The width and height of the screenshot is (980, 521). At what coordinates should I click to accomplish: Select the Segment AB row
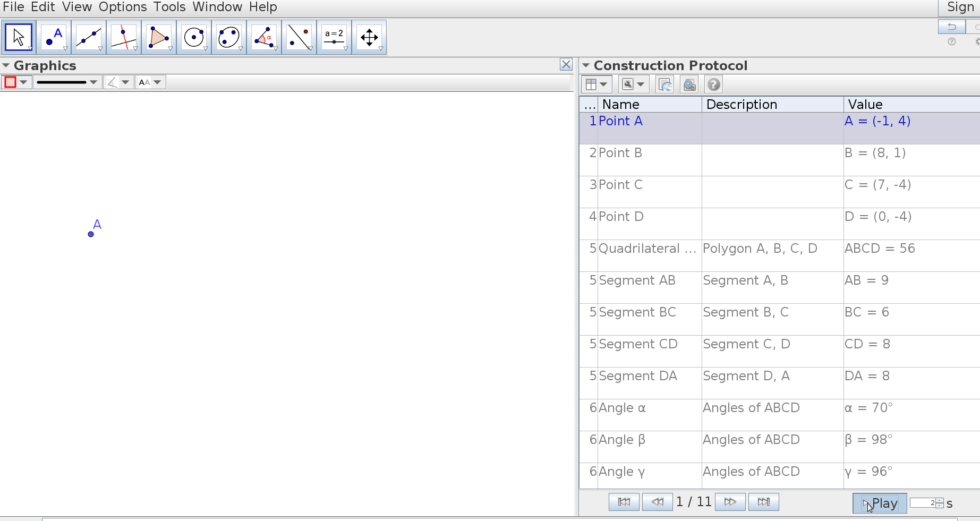coord(780,287)
